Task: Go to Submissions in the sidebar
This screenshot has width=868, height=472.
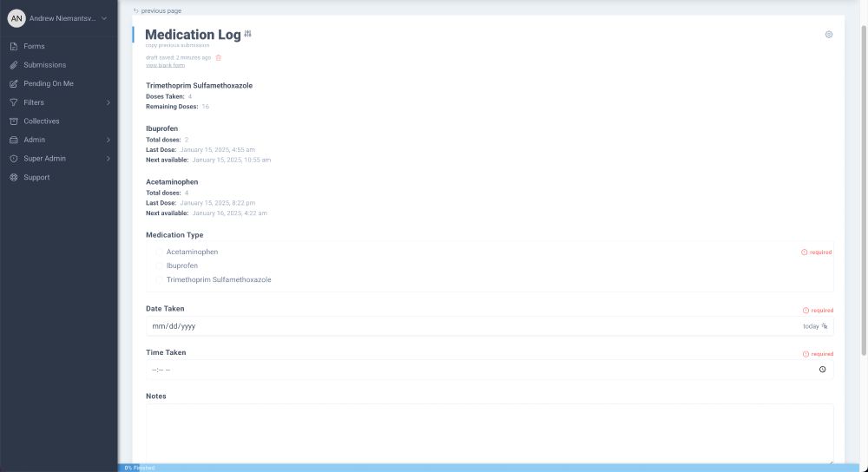Action: point(44,65)
